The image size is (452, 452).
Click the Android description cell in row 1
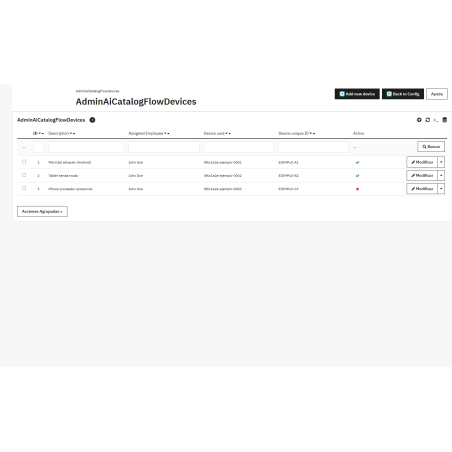point(70,162)
